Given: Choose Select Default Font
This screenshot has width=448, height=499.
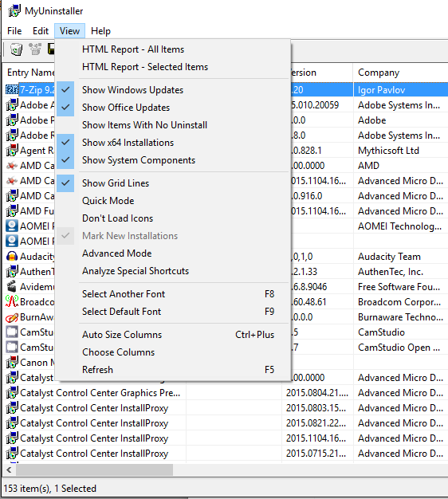Looking at the screenshot, I should point(173,312).
